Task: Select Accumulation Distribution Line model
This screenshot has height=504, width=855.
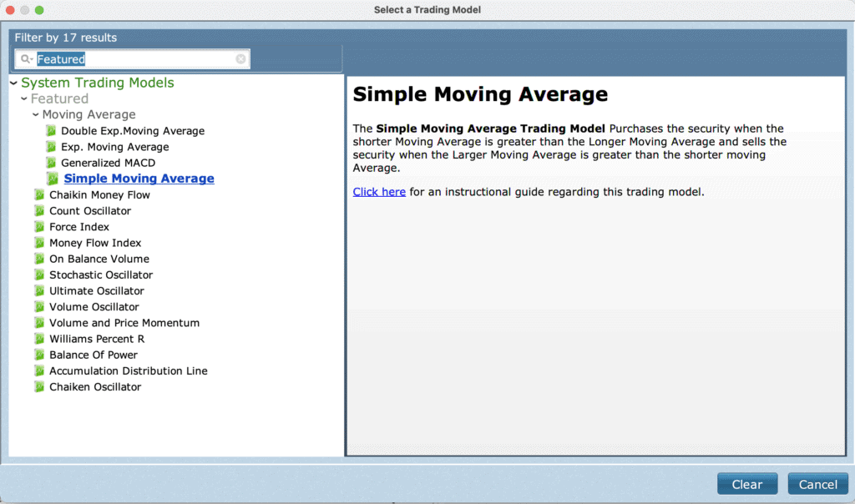Action: click(x=128, y=370)
